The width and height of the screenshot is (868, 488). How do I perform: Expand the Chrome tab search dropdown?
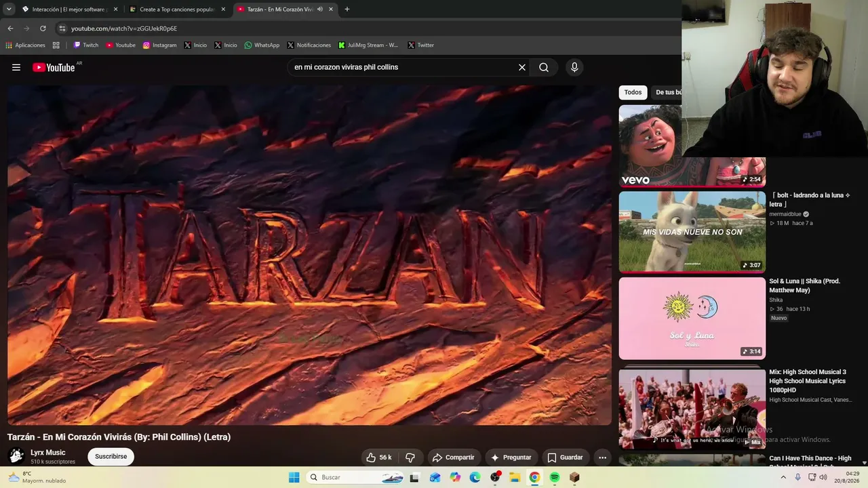tap(9, 9)
